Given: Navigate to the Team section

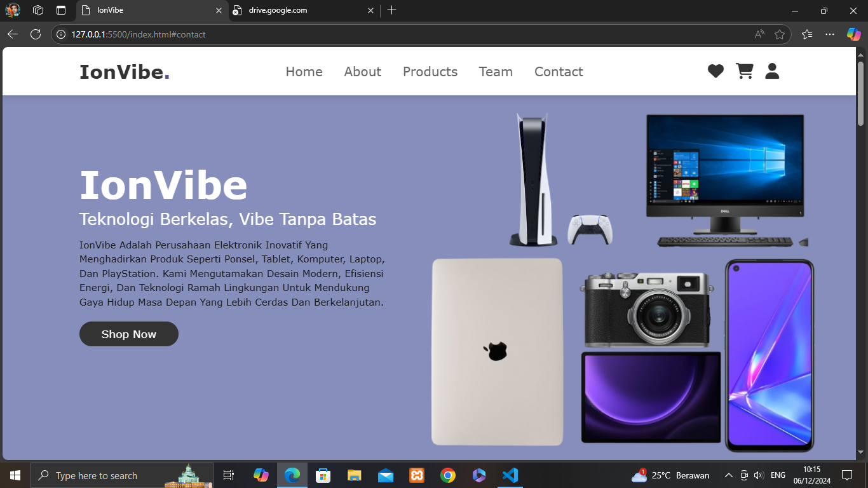Looking at the screenshot, I should click(496, 72).
